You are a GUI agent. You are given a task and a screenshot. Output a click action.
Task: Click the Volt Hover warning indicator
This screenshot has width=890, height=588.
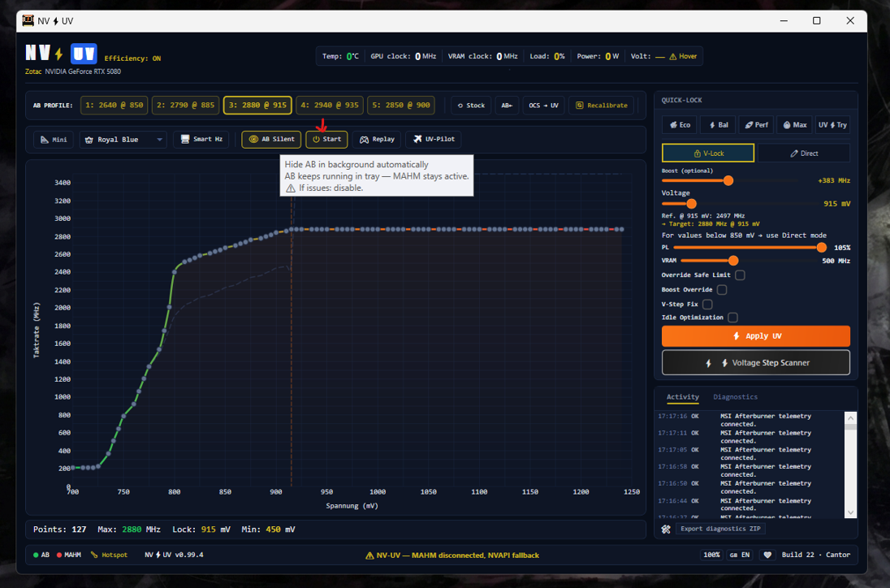pyautogui.click(x=683, y=56)
